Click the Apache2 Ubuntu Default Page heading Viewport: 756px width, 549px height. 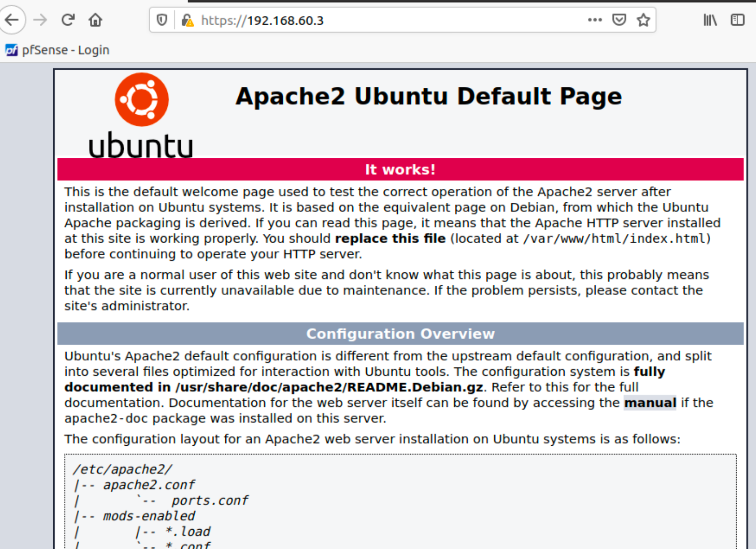[x=428, y=96]
